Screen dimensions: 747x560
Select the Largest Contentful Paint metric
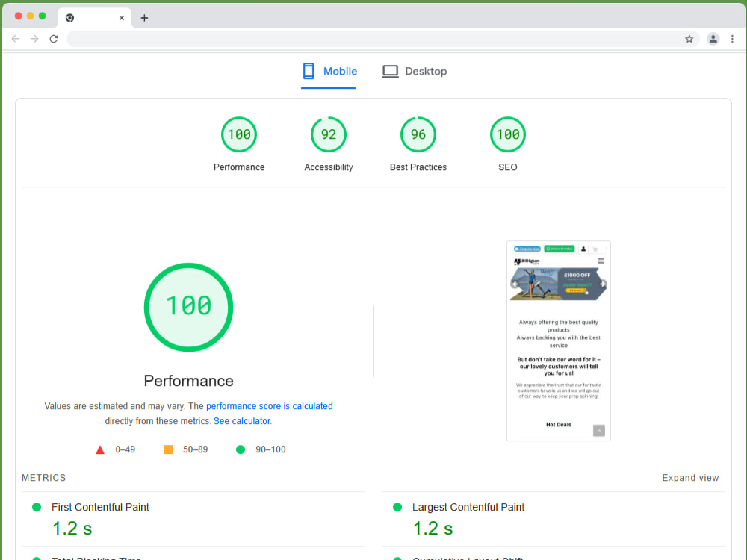(x=468, y=507)
